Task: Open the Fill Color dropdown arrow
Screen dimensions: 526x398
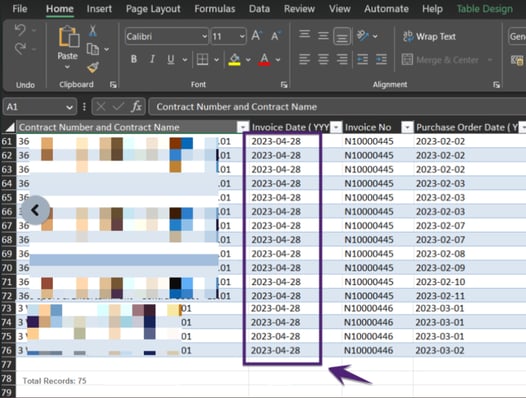Action: tap(248, 60)
